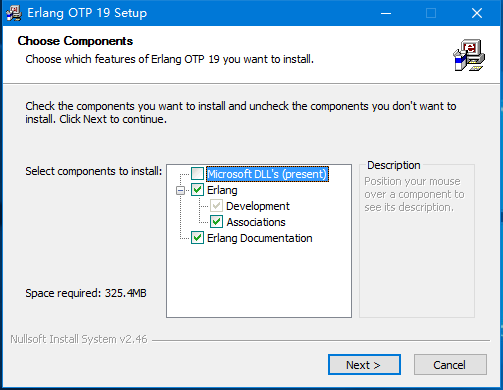
Task: Select the Development tree item label
Action: coord(258,206)
